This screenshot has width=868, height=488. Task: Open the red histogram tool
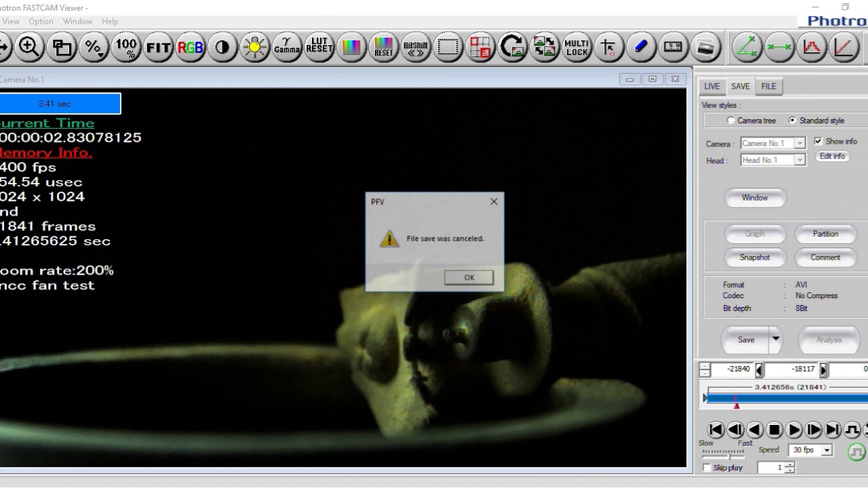tap(812, 47)
